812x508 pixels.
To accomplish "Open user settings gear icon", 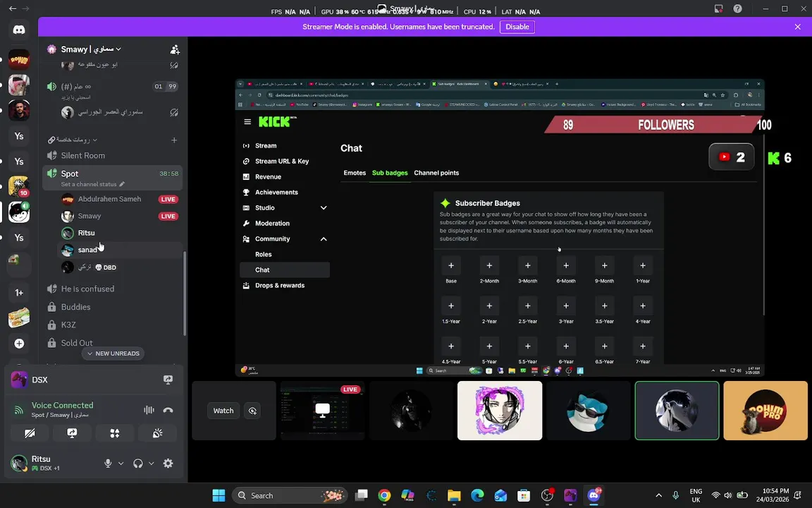I will [168, 464].
